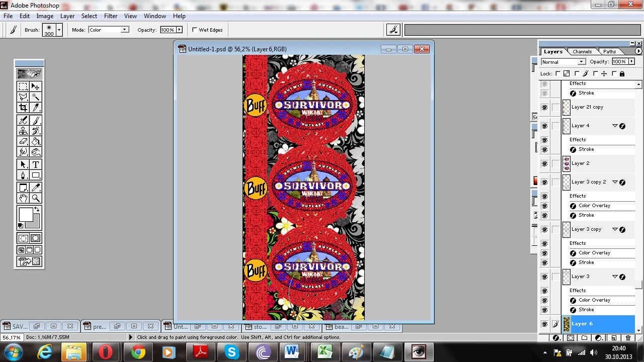Image resolution: width=644 pixels, height=362 pixels.
Task: Jump to ImageReady from the toolbox
Action: coord(30,261)
